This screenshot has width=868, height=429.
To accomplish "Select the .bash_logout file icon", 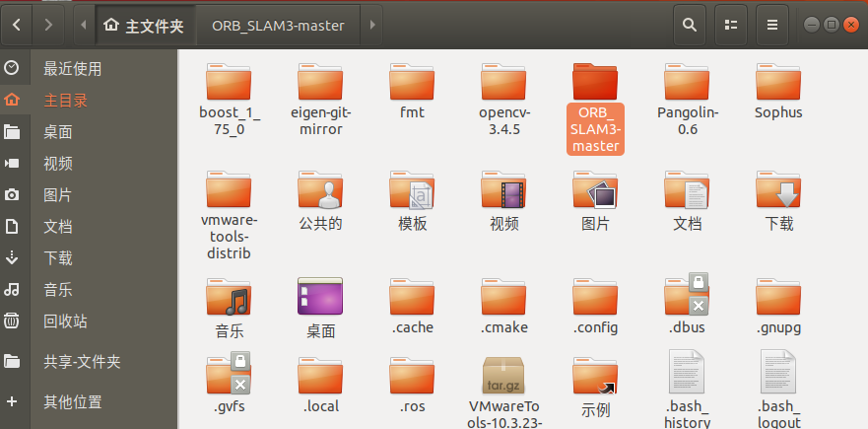I will pyautogui.click(x=778, y=372).
